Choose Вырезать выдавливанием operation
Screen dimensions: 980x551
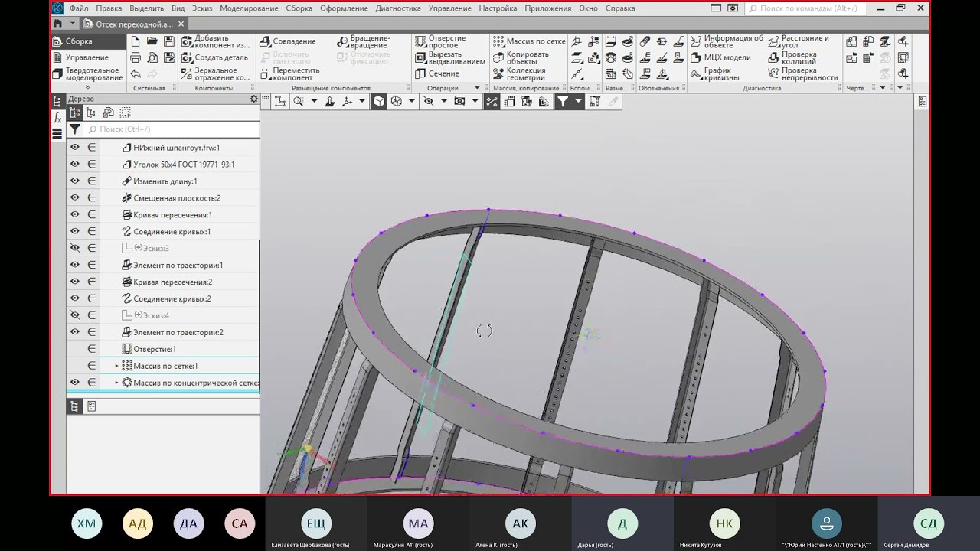coord(450,57)
